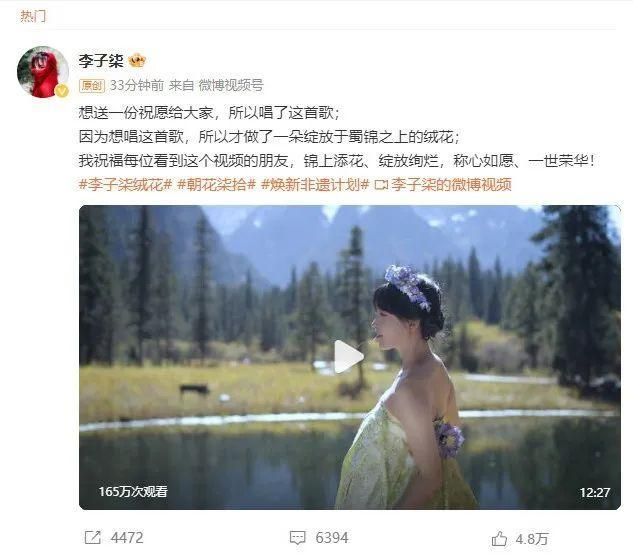Viewport: 633px width, 554px height.
Task: Play the video with center play button
Action: [349, 357]
